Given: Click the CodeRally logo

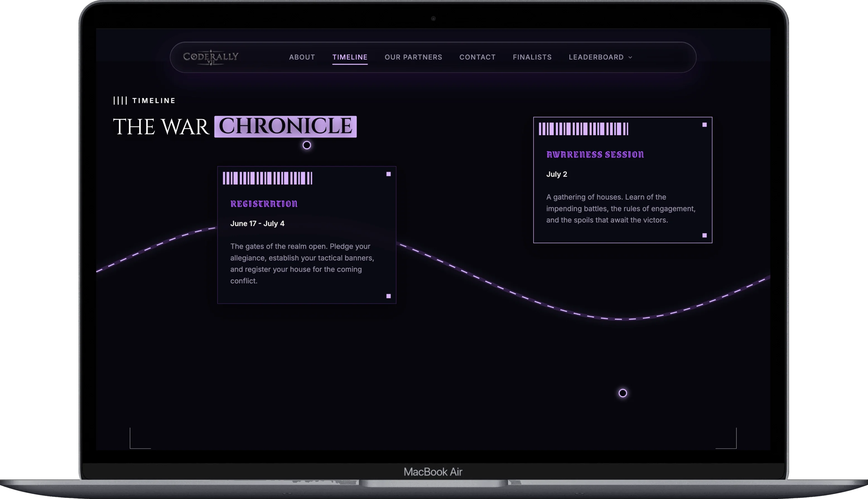Looking at the screenshot, I should [211, 57].
